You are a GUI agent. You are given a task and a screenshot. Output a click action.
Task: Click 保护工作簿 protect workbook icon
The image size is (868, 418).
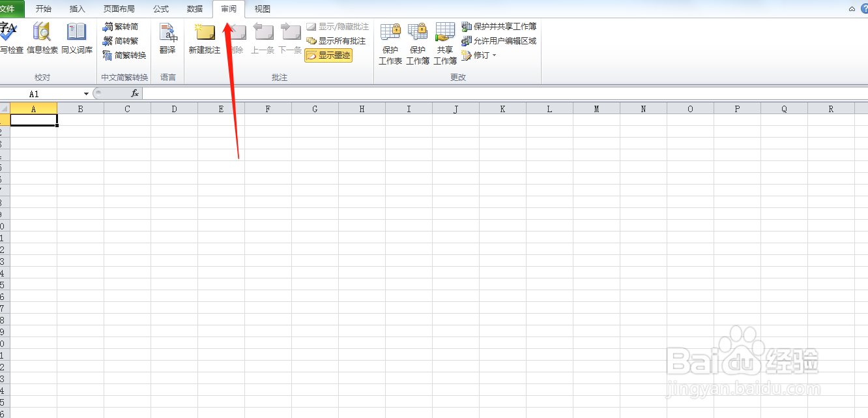point(418,44)
